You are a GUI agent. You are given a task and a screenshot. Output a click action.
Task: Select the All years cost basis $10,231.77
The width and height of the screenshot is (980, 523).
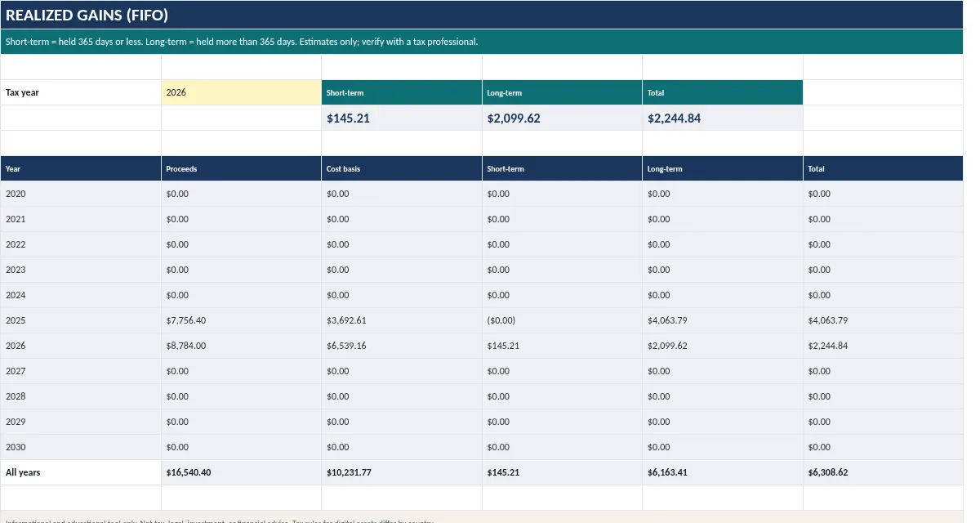402,472
